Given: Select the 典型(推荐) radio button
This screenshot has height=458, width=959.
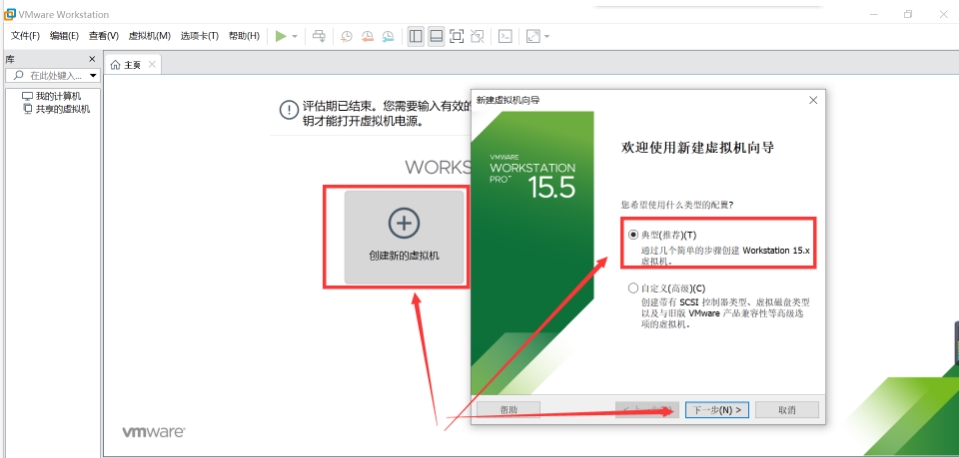Looking at the screenshot, I should coord(633,234).
